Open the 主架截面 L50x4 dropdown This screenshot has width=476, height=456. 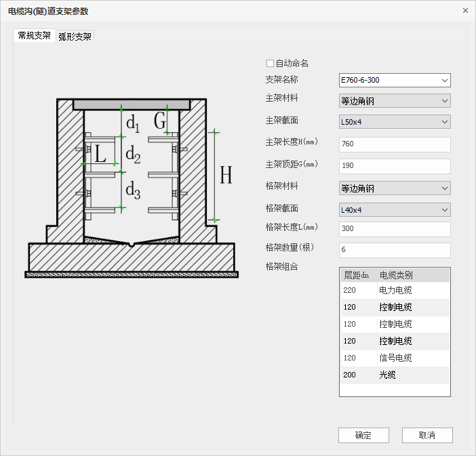[x=395, y=122]
